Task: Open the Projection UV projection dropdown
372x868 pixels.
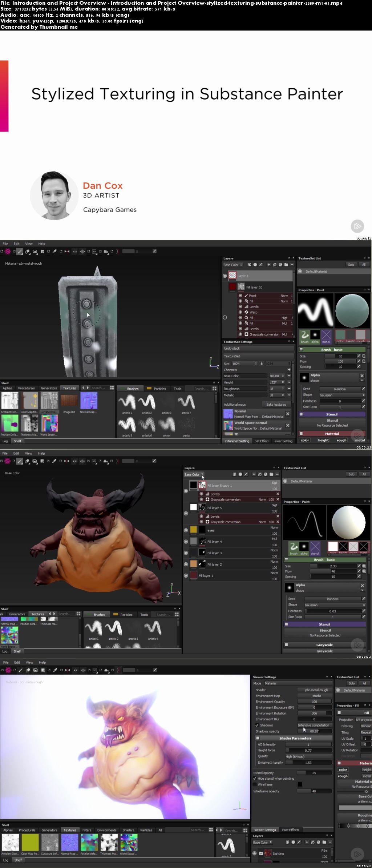Action: coord(363,720)
